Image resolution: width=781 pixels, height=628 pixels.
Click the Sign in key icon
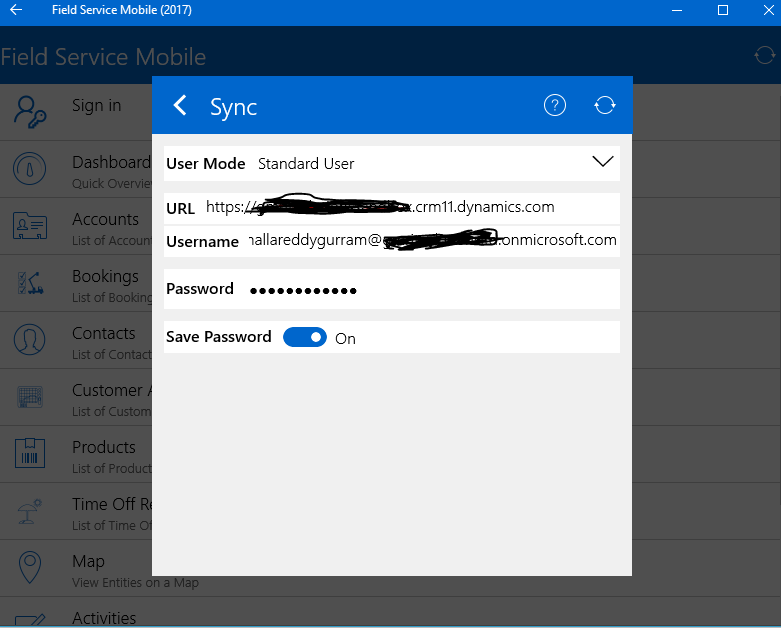pos(30,113)
